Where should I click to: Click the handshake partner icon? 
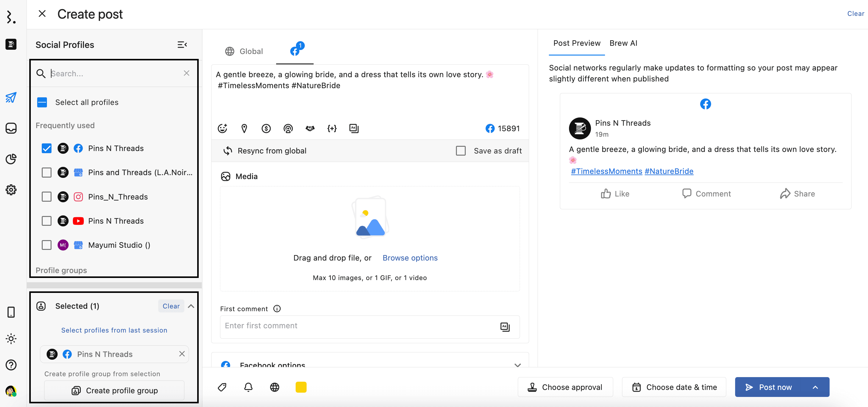pyautogui.click(x=310, y=128)
